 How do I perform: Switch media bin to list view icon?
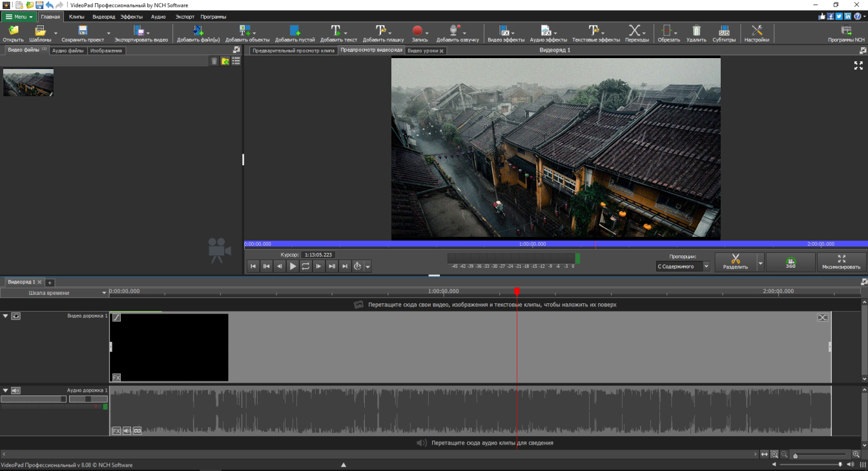(x=236, y=61)
